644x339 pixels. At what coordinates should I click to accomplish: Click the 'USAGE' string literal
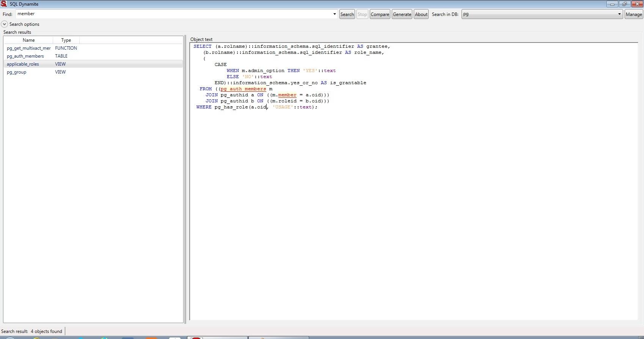(283, 107)
